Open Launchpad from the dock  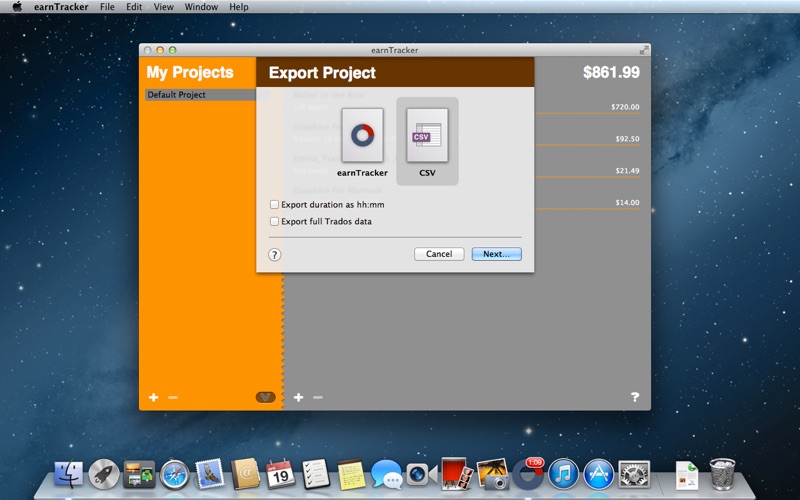(x=104, y=474)
